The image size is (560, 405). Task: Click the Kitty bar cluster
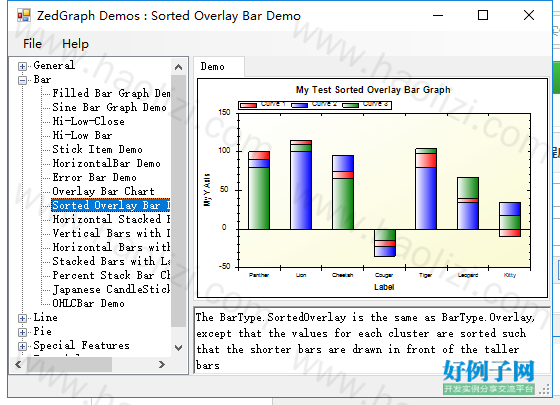[510, 219]
